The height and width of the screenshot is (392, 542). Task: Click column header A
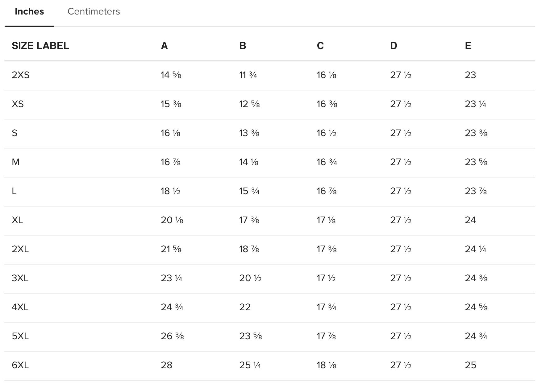point(164,46)
